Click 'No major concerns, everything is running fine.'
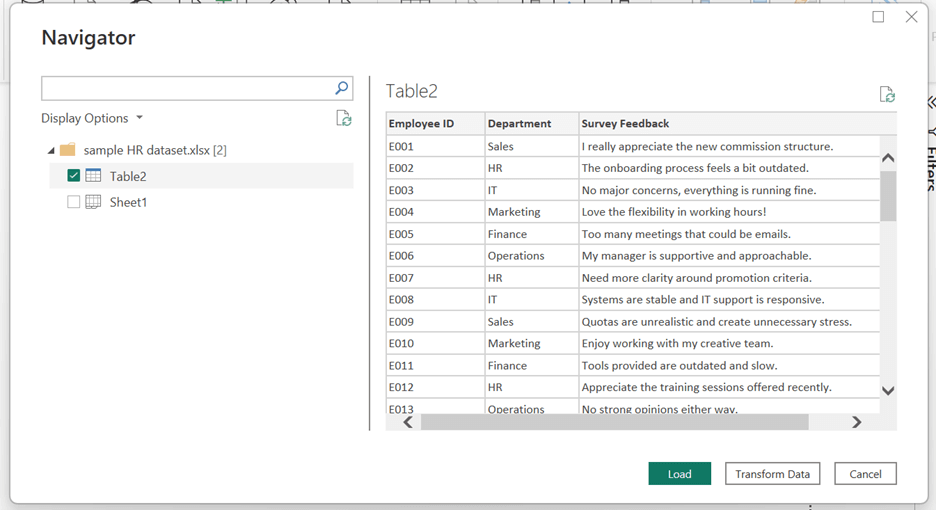Screen dimensions: 936x510 699,190
